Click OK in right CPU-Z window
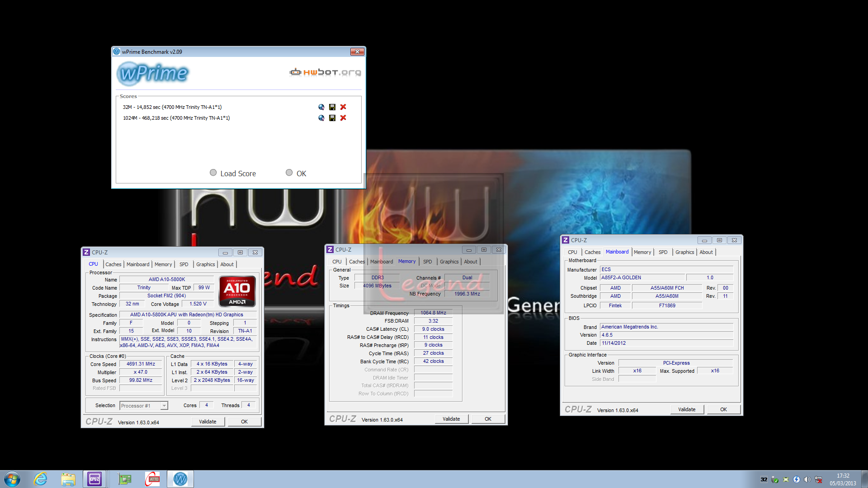The width and height of the screenshot is (868, 488). pos(724,409)
